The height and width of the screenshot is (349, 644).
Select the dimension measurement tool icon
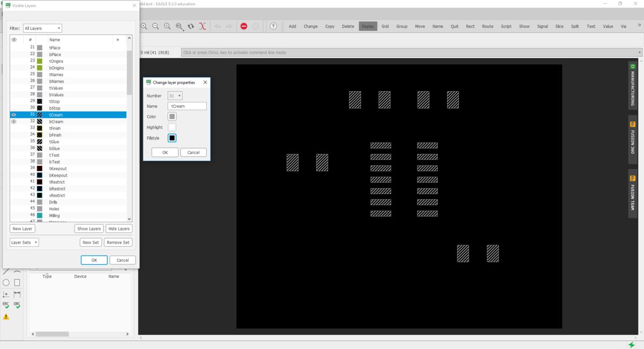point(17,294)
